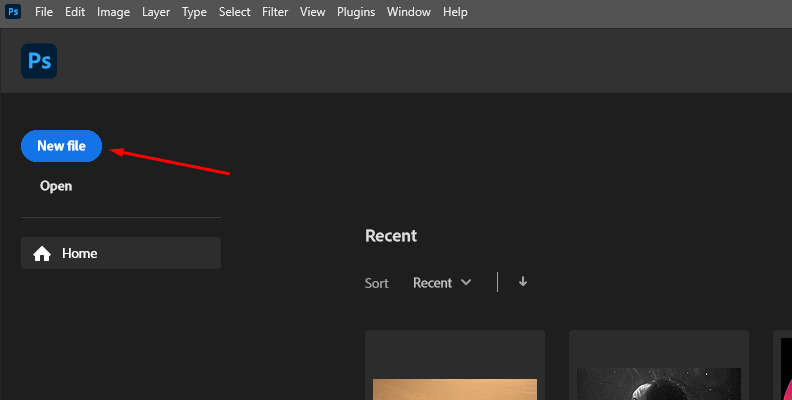This screenshot has height=400, width=792.
Task: Open the Window menu
Action: coord(409,12)
